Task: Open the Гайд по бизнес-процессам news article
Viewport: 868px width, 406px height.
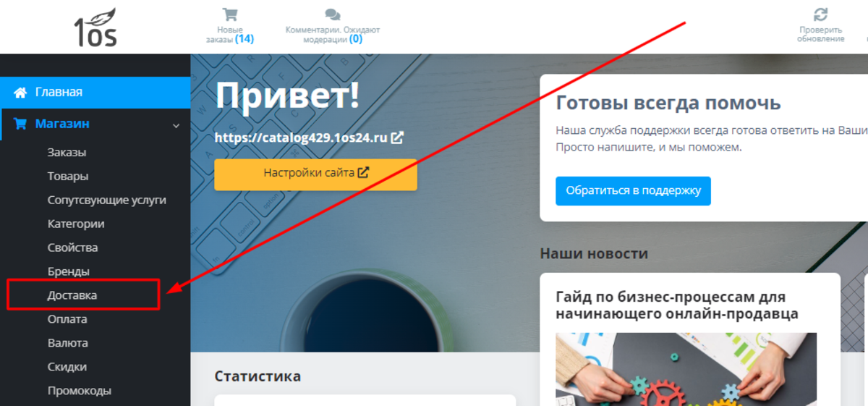Action: [x=677, y=305]
